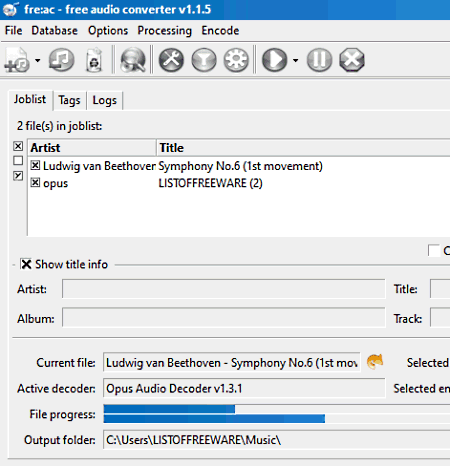The width and height of the screenshot is (450, 466).
Task: Open the Encode menu
Action: point(220,31)
